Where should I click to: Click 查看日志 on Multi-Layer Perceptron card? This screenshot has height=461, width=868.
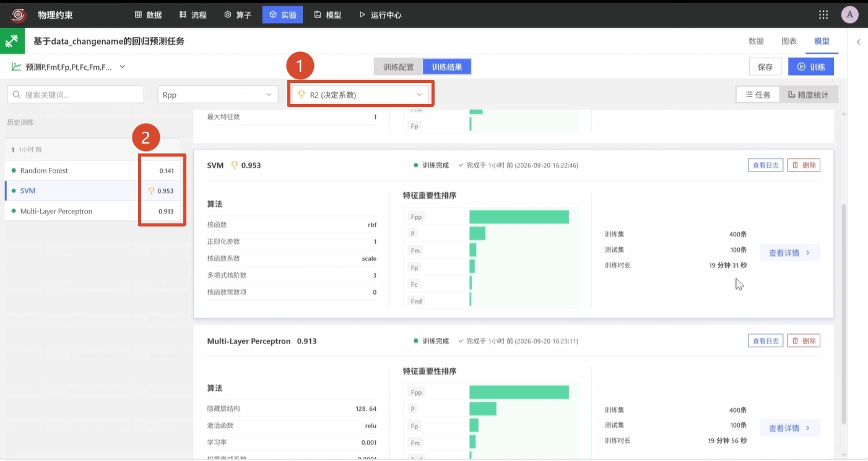coord(765,341)
